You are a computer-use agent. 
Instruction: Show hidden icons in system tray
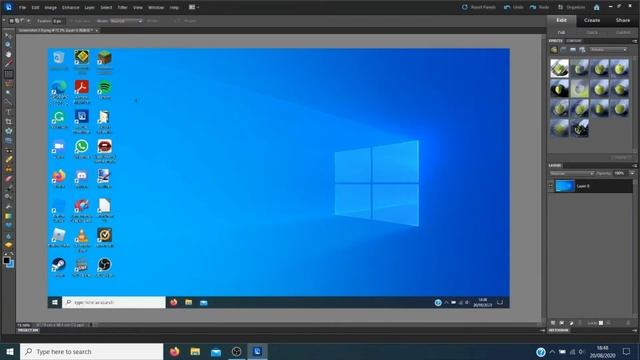pyautogui.click(x=552, y=352)
